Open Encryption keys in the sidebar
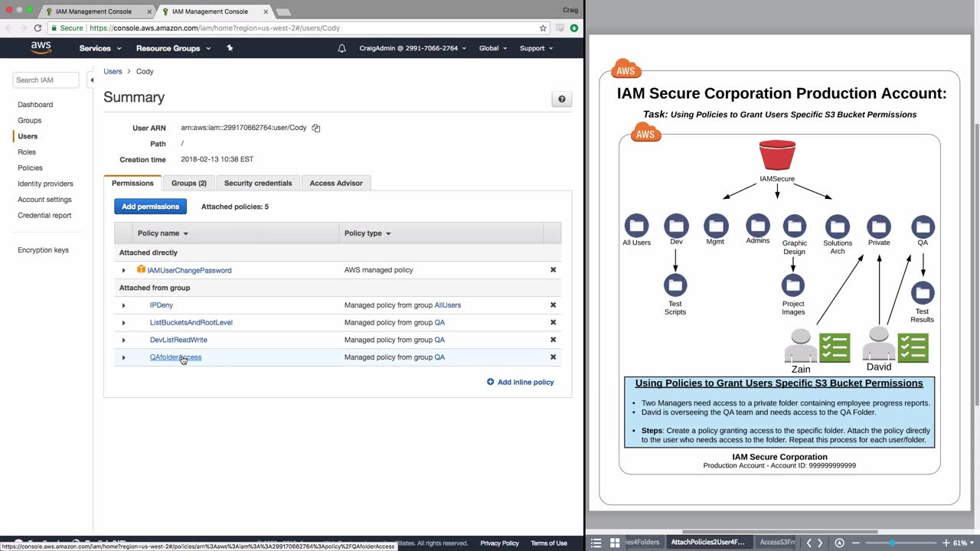The height and width of the screenshot is (551, 980). [43, 250]
